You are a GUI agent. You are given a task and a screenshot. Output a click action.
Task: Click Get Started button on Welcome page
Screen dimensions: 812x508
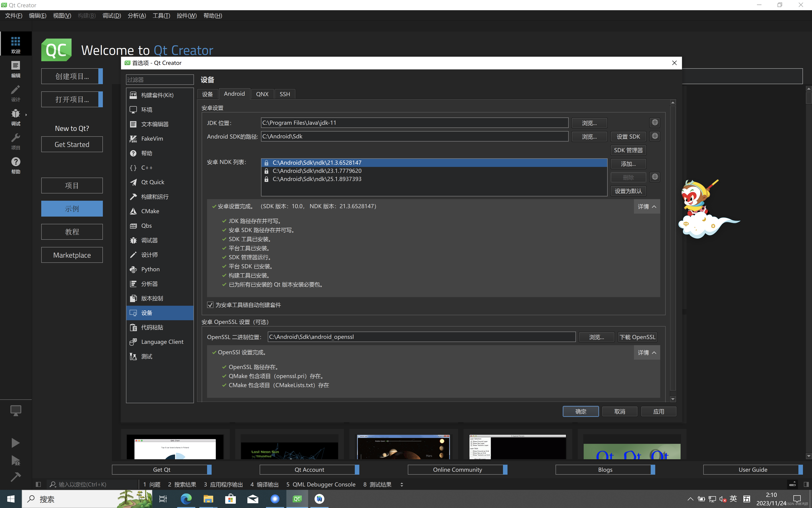[x=72, y=144]
